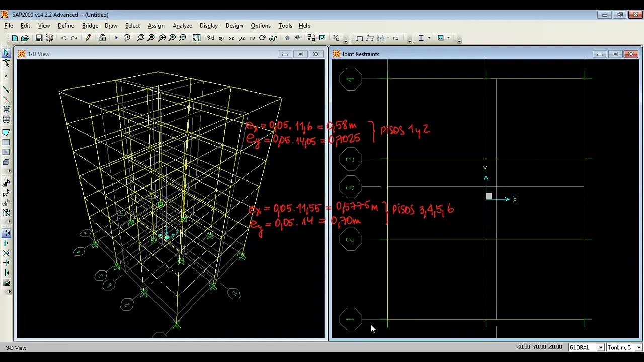Activate the Joint Restraints window title
This screenshot has width=644, height=362.
[x=361, y=54]
